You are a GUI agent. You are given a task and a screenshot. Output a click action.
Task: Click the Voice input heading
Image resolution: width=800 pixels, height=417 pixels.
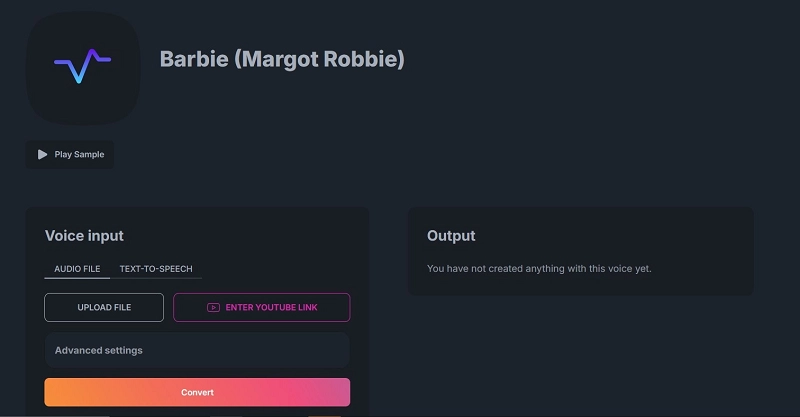[x=84, y=236]
